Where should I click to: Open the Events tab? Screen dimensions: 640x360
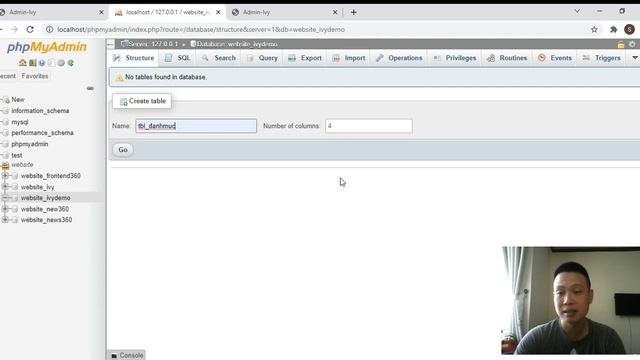coord(555,58)
